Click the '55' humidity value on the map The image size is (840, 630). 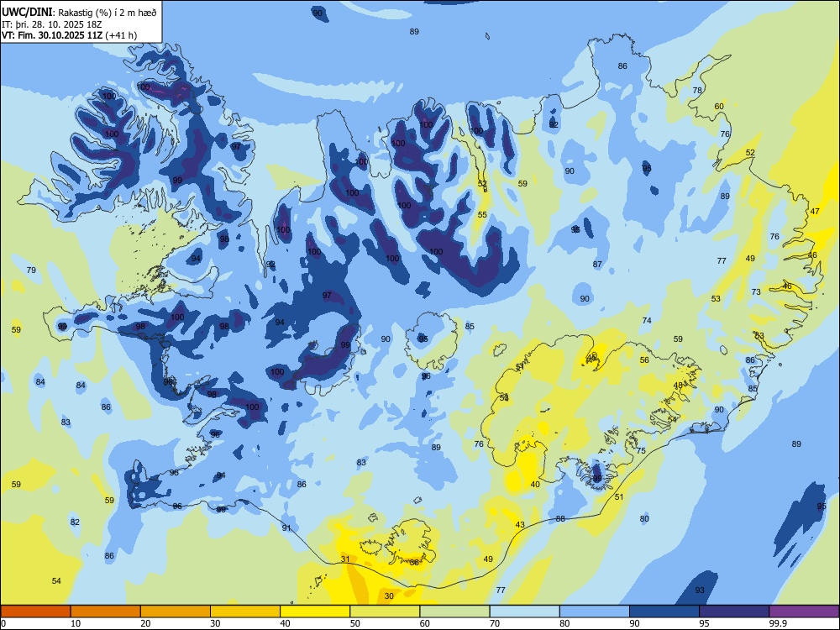click(482, 215)
